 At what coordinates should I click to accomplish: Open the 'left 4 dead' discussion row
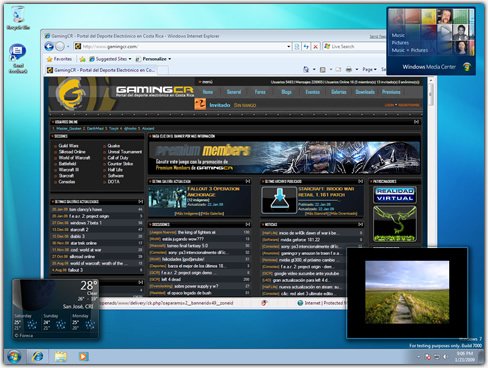coord(199,279)
